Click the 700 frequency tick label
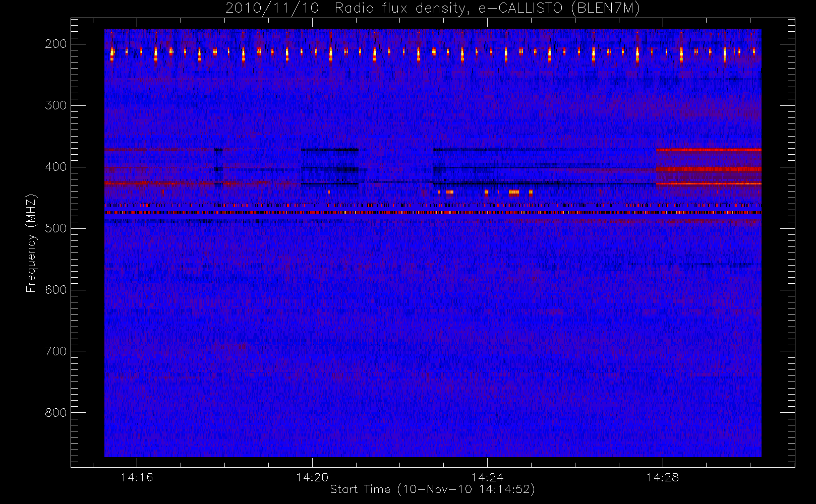816x504 pixels. tap(56, 351)
